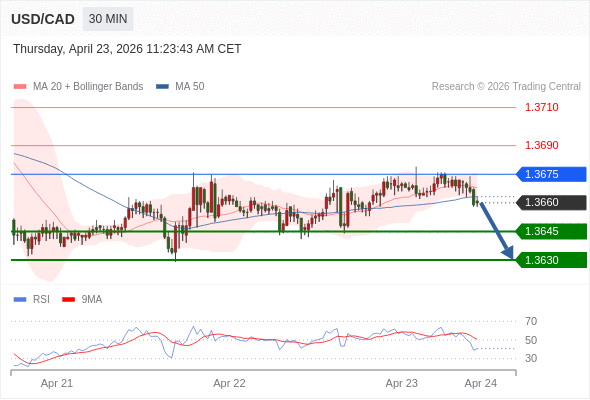This screenshot has width=590, height=400.
Task: Click the RSI 70 axis label
Action: pyautogui.click(x=531, y=321)
